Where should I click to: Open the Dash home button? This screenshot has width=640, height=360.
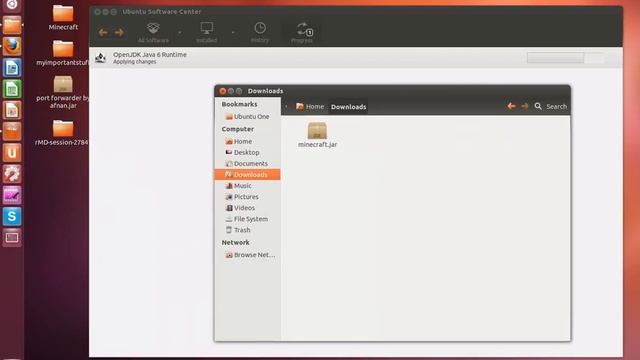(x=12, y=5)
